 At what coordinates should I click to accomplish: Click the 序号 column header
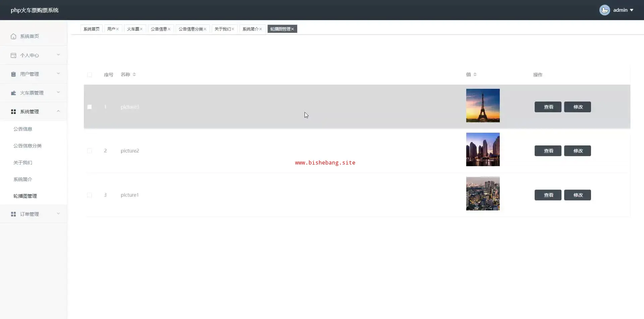pyautogui.click(x=108, y=75)
